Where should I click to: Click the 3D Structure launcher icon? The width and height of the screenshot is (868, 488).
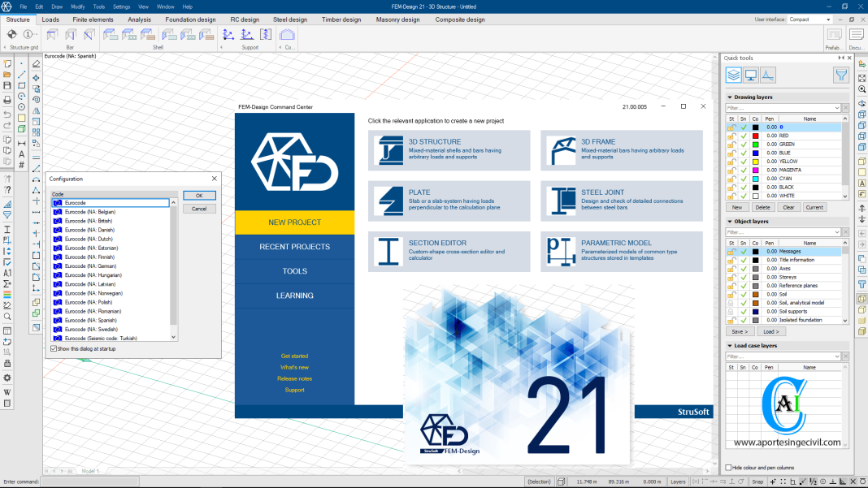tap(390, 149)
